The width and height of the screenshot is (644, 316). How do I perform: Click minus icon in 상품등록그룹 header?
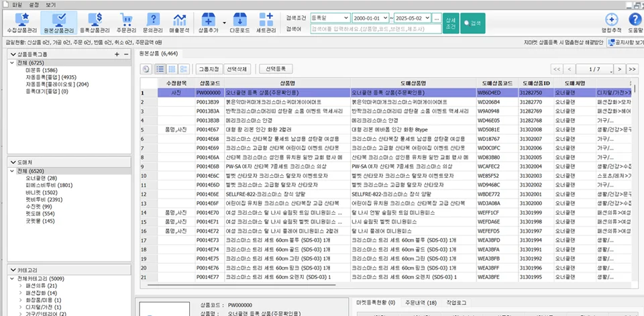(x=126, y=54)
